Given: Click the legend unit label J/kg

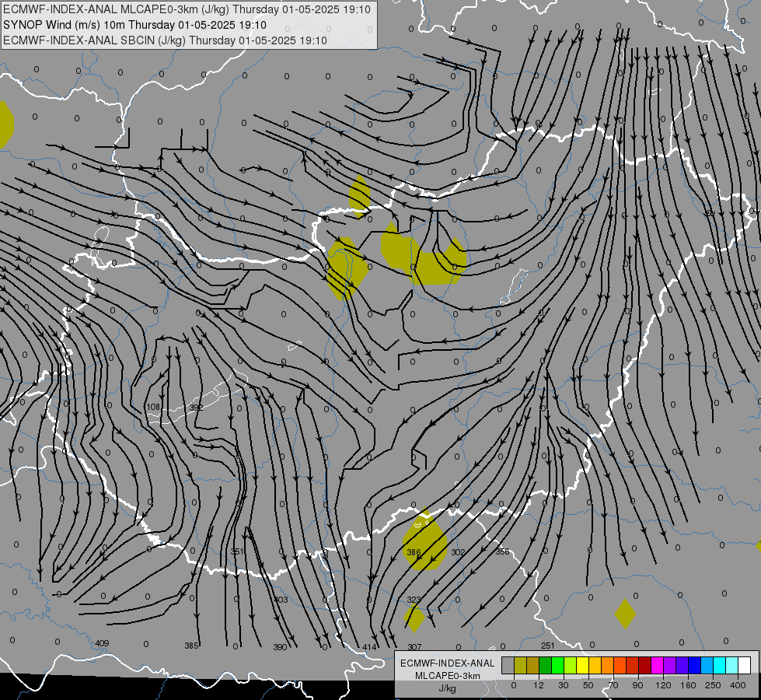Looking at the screenshot, I should pos(448,688).
